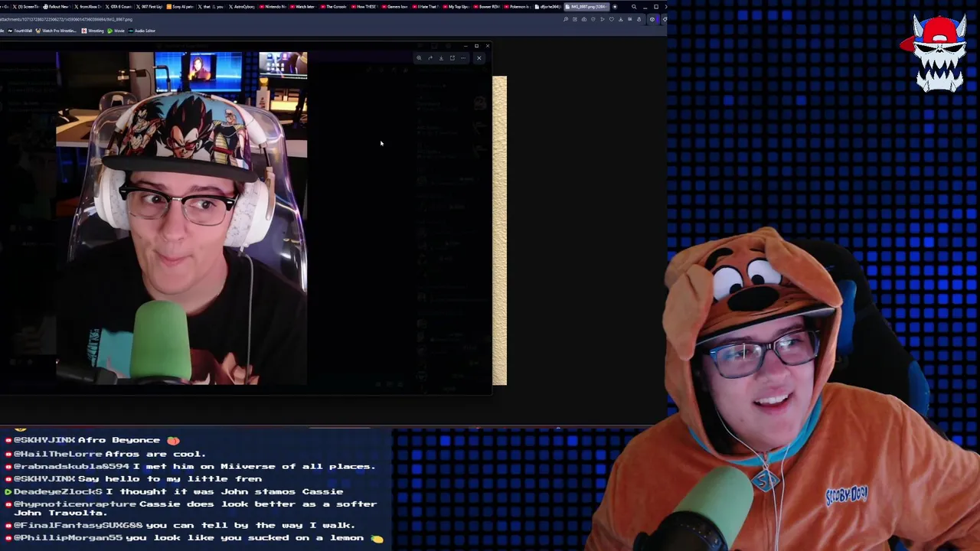The width and height of the screenshot is (980, 551).
Task: Switch to the Sony AI patent tab
Action: tap(180, 7)
